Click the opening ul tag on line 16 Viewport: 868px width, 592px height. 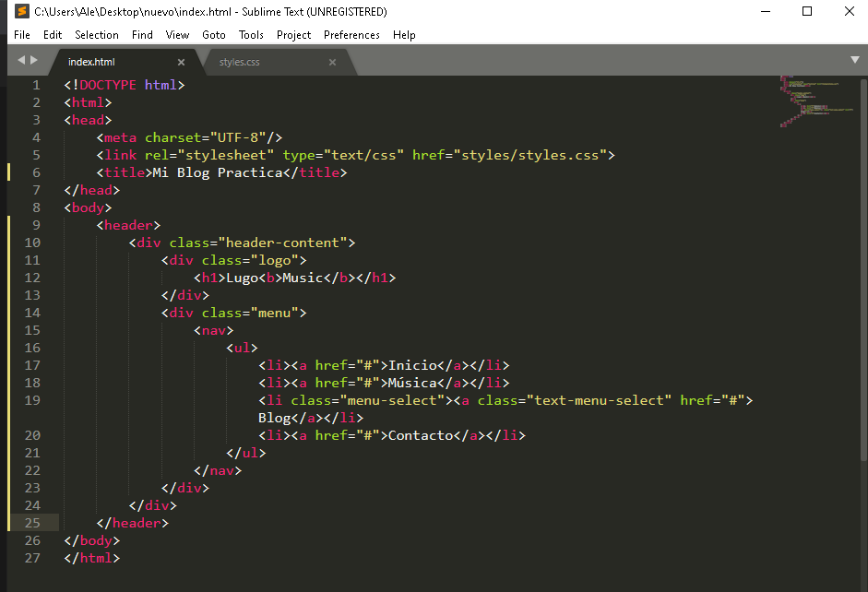click(242, 348)
